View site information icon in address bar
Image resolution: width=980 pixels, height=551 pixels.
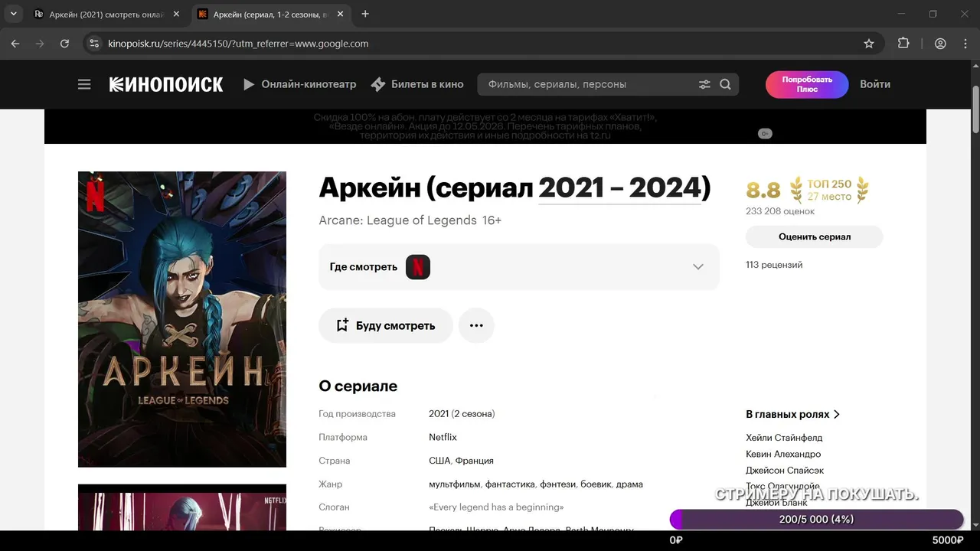point(94,44)
